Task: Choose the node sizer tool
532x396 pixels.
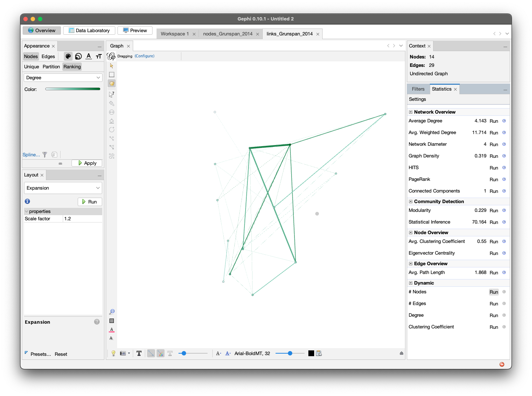Action: tap(112, 112)
